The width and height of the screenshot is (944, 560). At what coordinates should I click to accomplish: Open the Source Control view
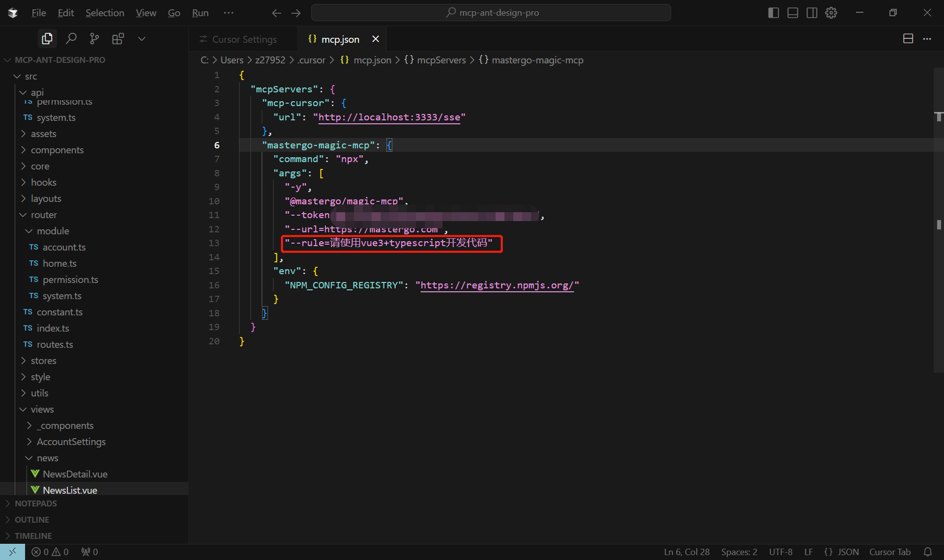point(94,39)
